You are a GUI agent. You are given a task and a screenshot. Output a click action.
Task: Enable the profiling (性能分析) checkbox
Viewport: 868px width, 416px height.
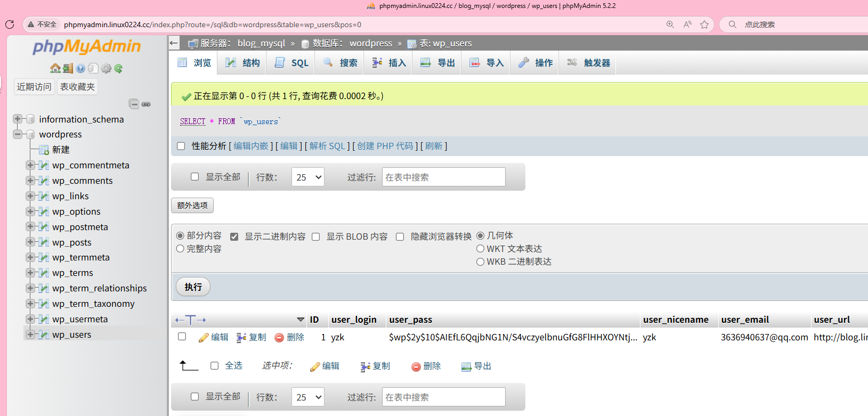click(181, 146)
